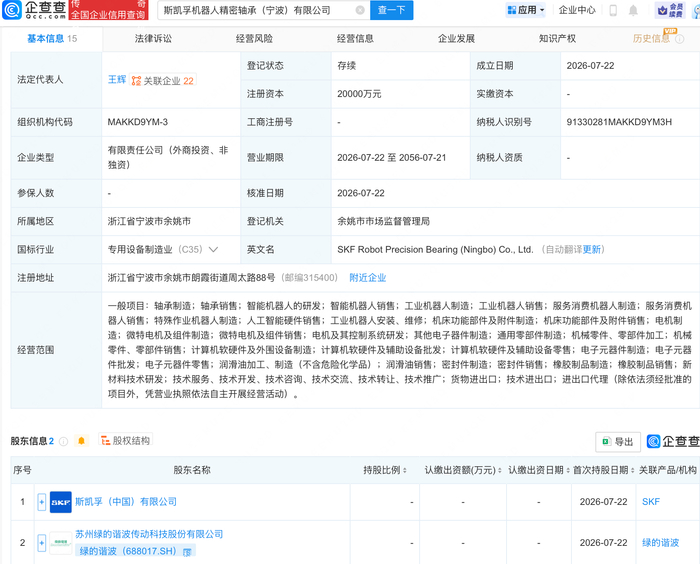Expand row for 苏州绿的谐波传动科技

(42, 543)
